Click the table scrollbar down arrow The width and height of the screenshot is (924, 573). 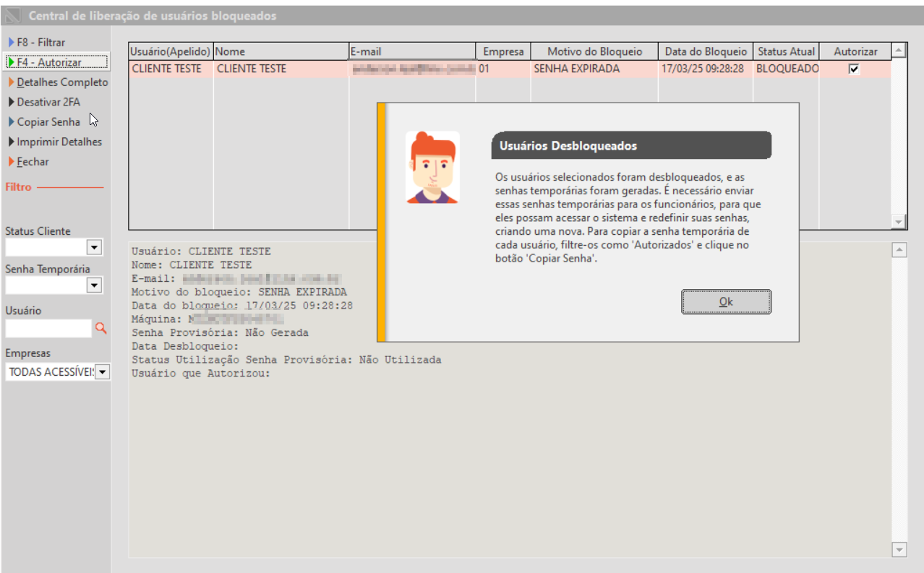click(899, 222)
